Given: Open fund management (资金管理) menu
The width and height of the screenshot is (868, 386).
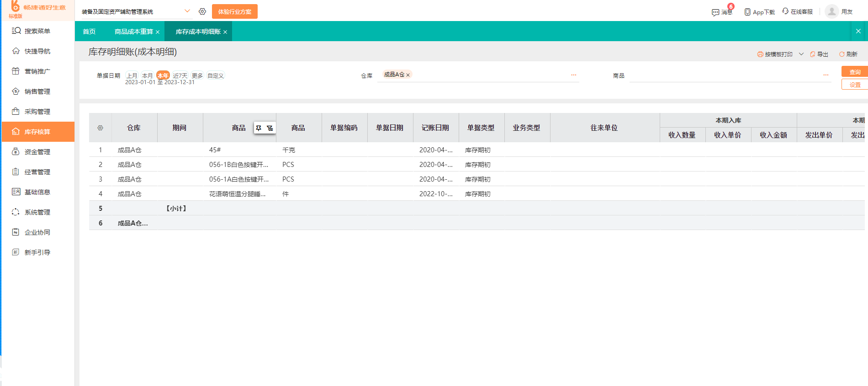Looking at the screenshot, I should (37, 152).
